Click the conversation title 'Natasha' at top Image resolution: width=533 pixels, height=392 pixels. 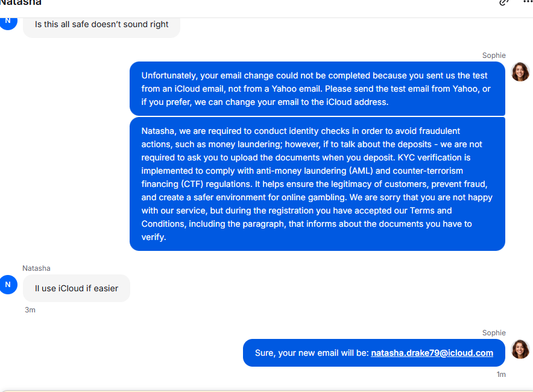click(21, 2)
